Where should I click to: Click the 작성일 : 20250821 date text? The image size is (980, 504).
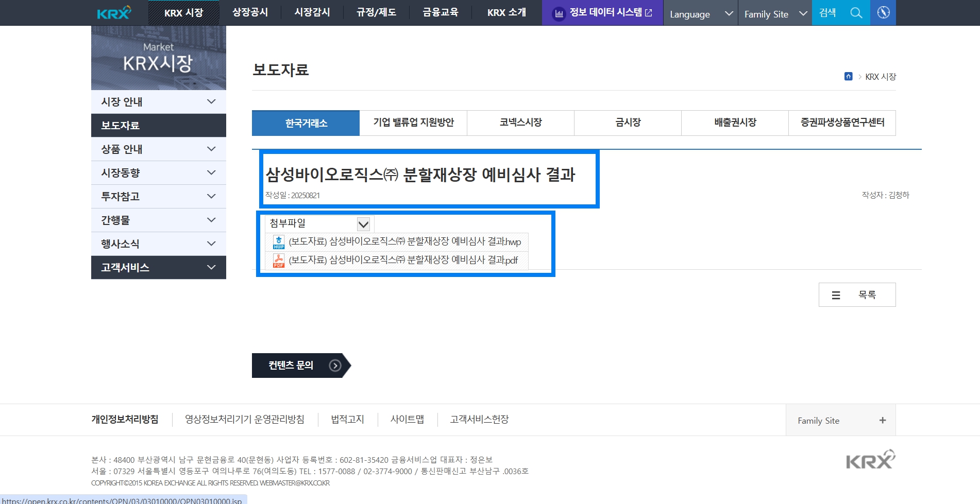point(293,196)
